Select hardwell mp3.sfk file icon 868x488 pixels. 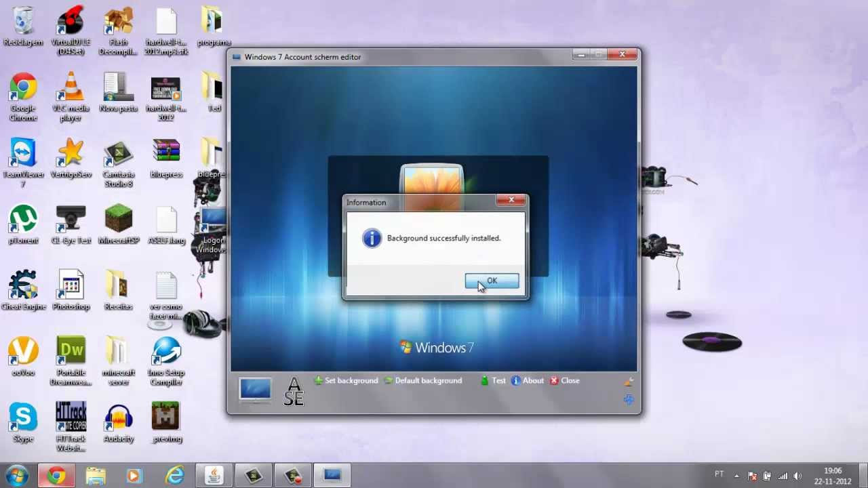166,31
